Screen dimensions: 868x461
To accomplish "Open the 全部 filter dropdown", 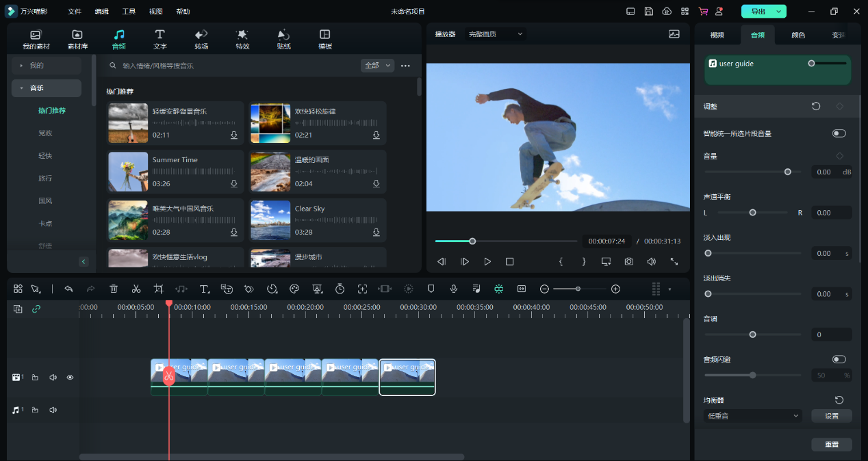I will (x=377, y=66).
